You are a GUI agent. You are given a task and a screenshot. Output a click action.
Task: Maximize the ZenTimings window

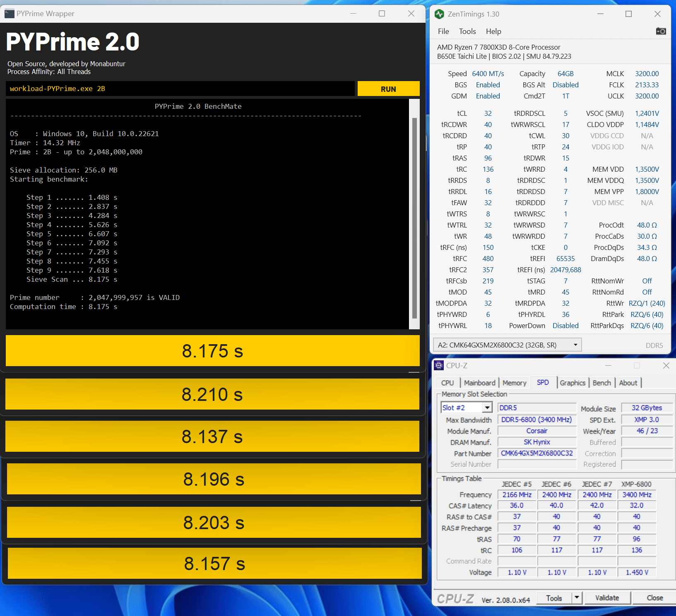[628, 14]
